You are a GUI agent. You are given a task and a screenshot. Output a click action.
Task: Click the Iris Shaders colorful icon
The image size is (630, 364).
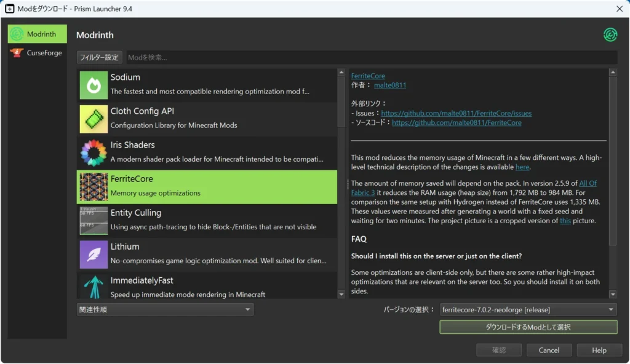94,152
